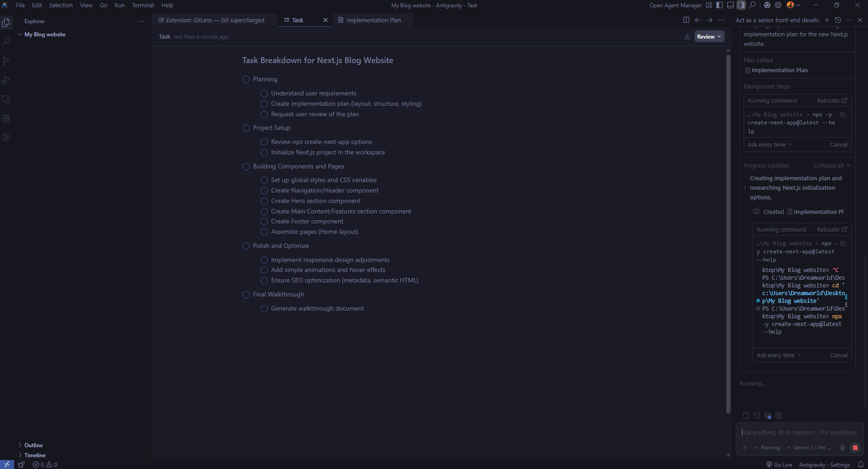Open the File menu
This screenshot has height=469, width=868.
tap(20, 5)
